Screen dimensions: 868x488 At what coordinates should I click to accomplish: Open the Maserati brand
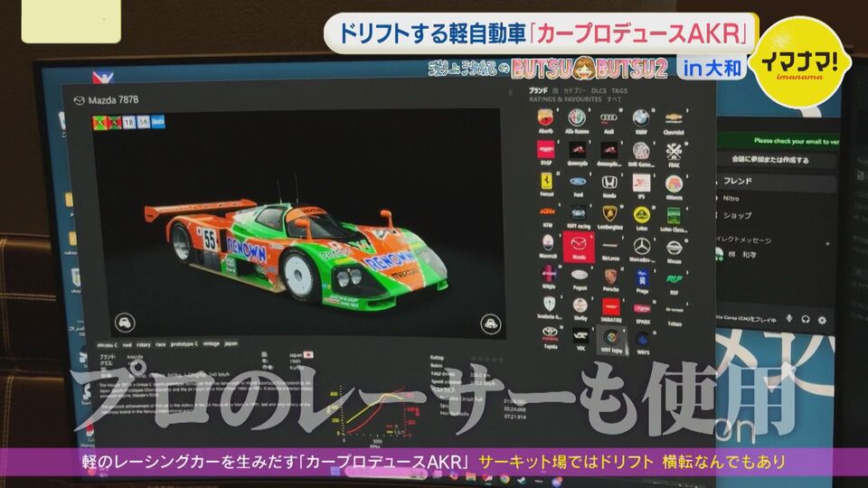click(548, 243)
